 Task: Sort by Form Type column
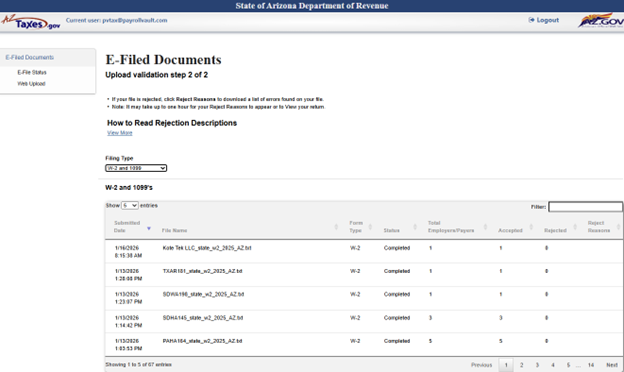coord(360,227)
